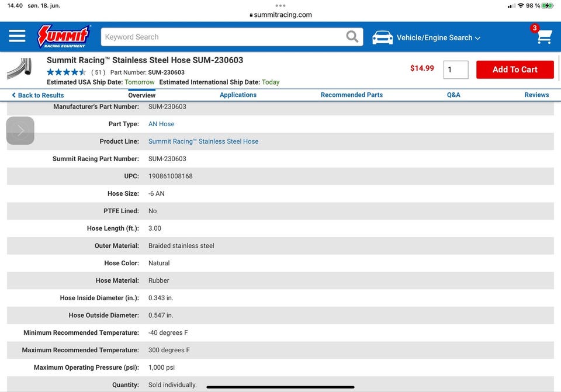
Task: Open the hamburger menu
Action: [17, 36]
